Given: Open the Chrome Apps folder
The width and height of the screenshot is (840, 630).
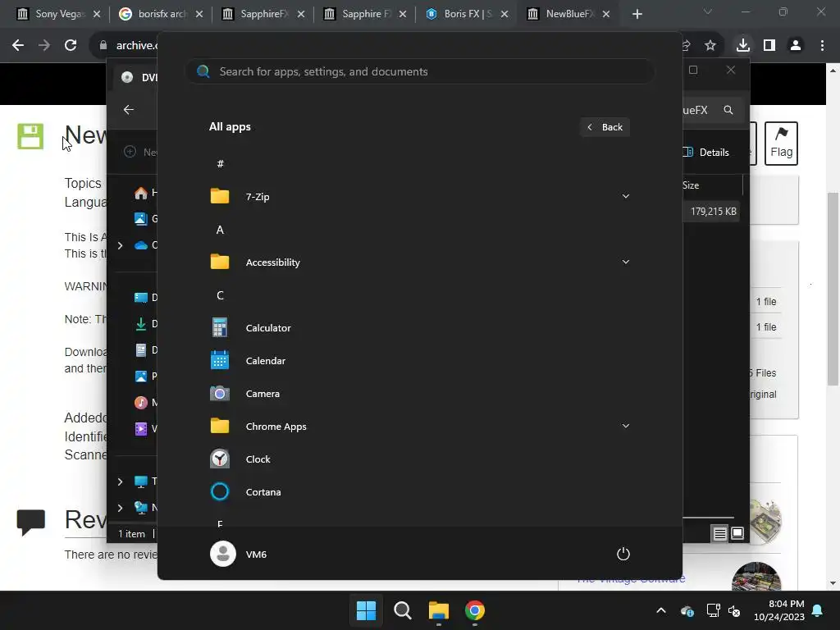Looking at the screenshot, I should [x=419, y=427].
